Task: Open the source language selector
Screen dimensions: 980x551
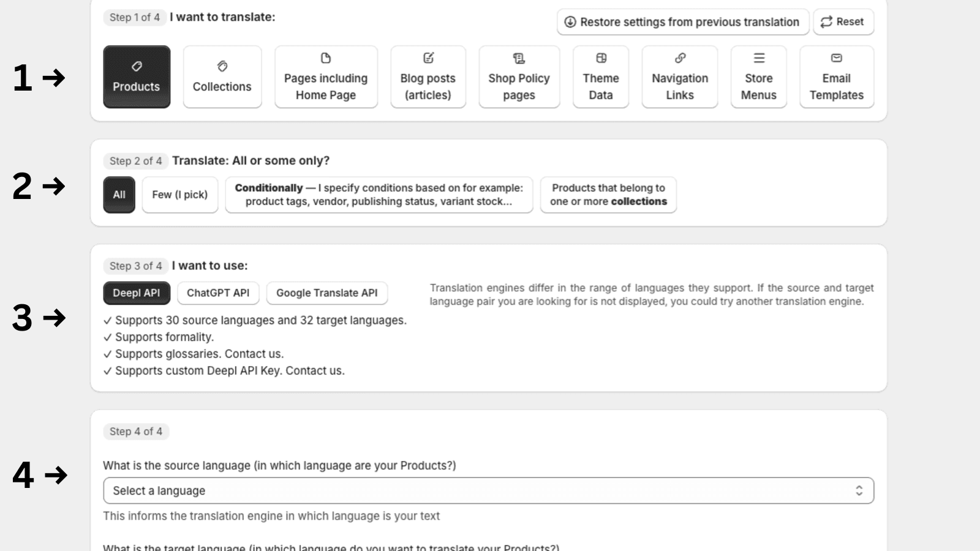Action: coord(488,490)
